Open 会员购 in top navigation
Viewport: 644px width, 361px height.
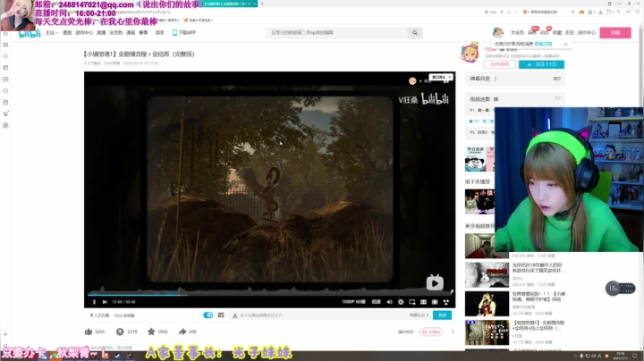115,32
